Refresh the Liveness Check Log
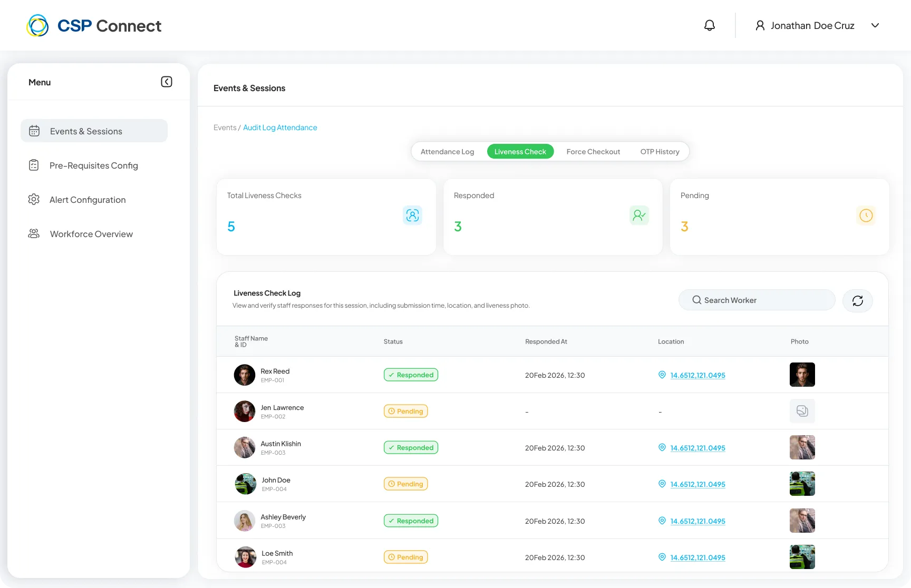The height and width of the screenshot is (588, 911). (858, 301)
